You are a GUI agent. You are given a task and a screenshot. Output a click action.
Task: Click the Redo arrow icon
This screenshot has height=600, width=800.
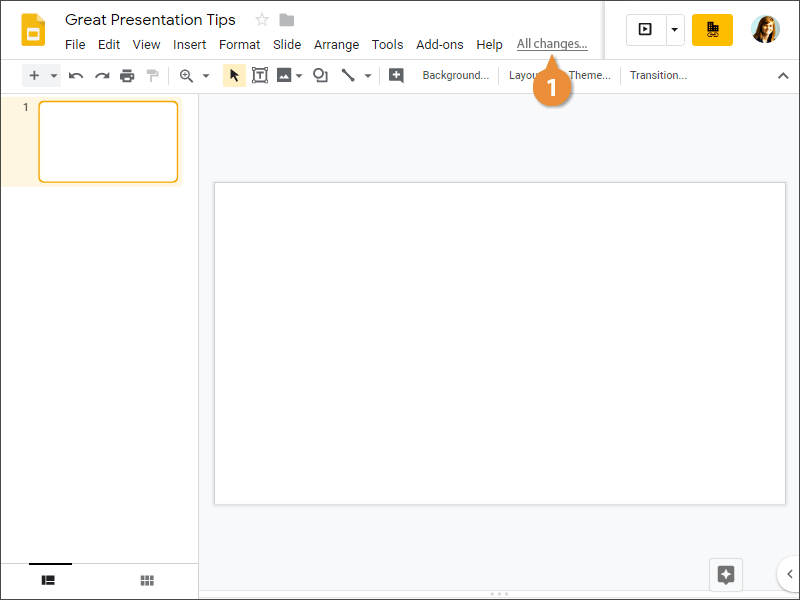(101, 75)
